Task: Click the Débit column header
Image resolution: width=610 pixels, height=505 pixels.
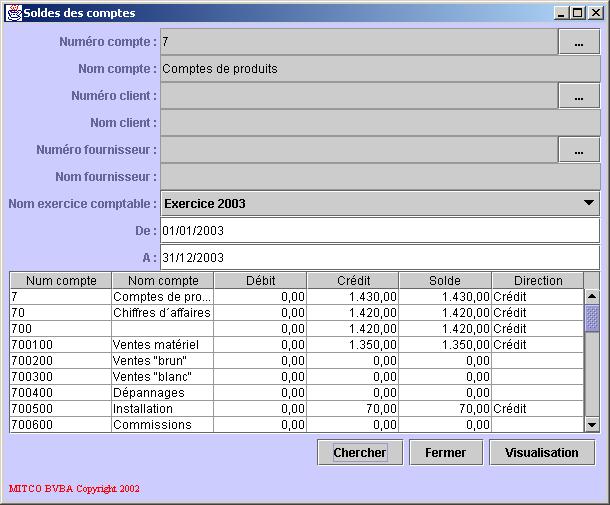Action: click(x=260, y=281)
